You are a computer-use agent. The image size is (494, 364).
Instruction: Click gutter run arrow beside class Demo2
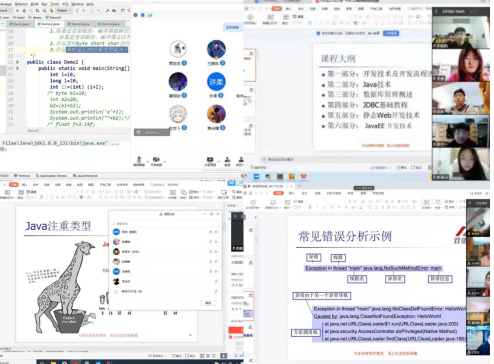pos(18,62)
